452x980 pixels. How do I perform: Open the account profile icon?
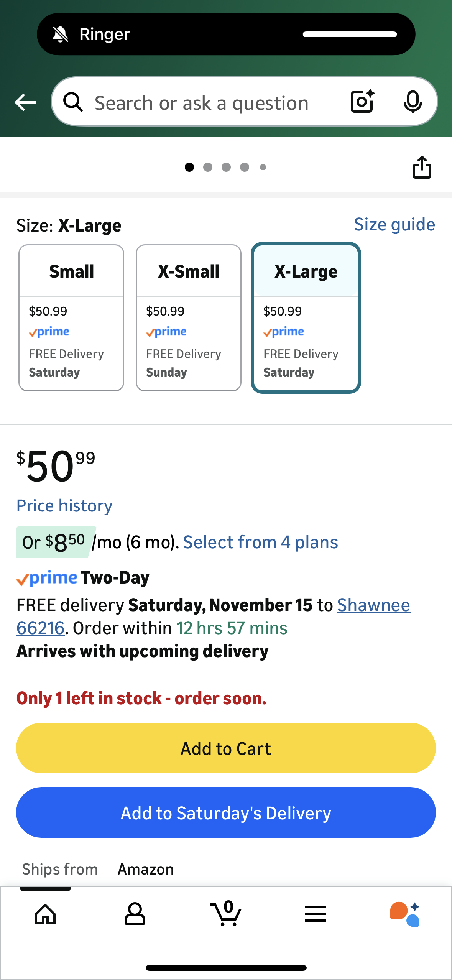click(135, 914)
